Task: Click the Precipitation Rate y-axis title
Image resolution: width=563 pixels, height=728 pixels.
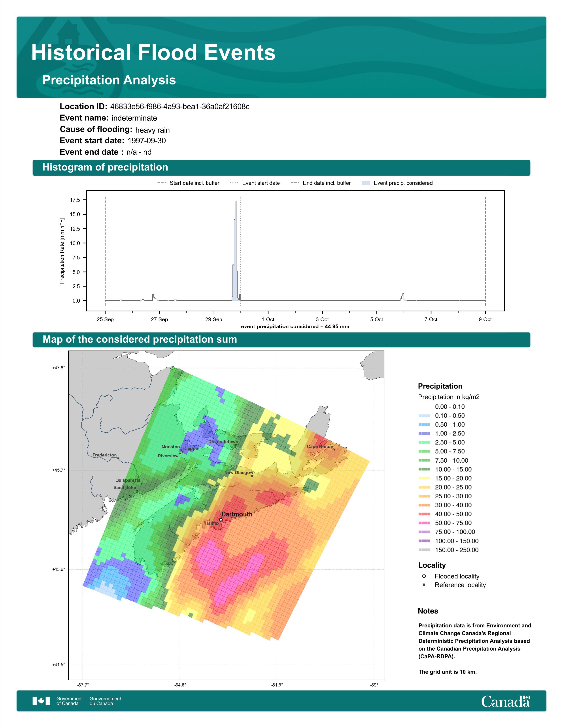Action: (x=62, y=251)
